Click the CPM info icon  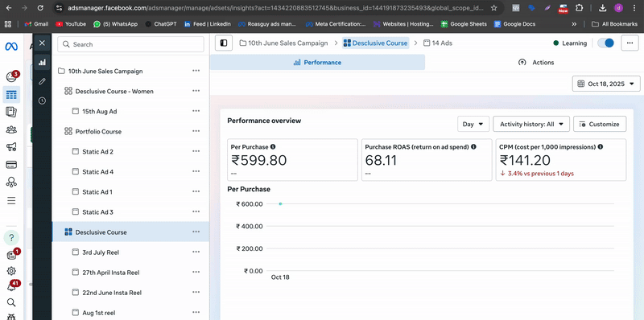[601, 146]
